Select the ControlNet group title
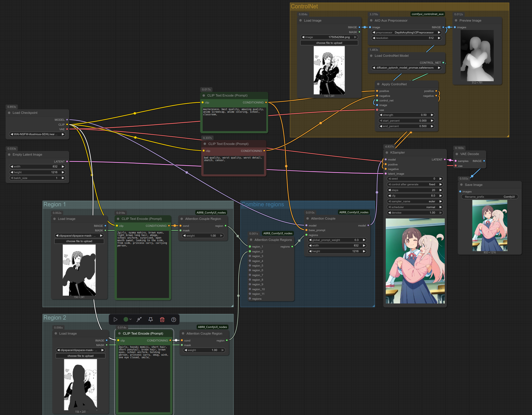This screenshot has height=415, width=532. tap(304, 6)
